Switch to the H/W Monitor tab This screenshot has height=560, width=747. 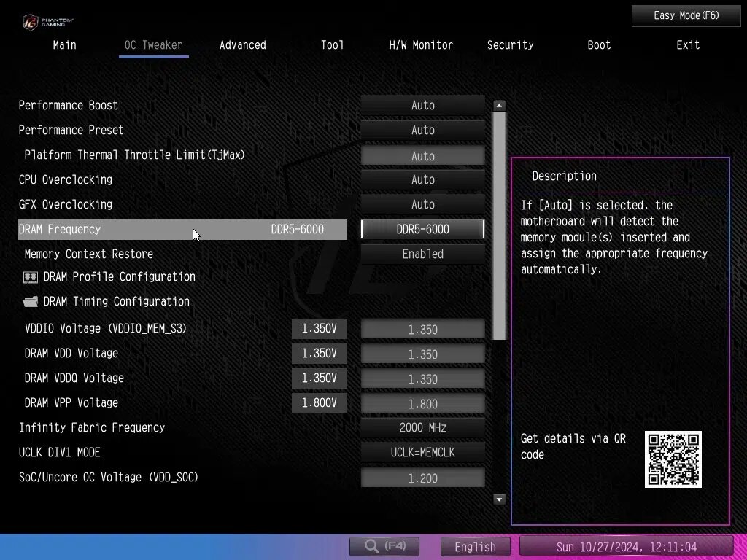coord(421,45)
